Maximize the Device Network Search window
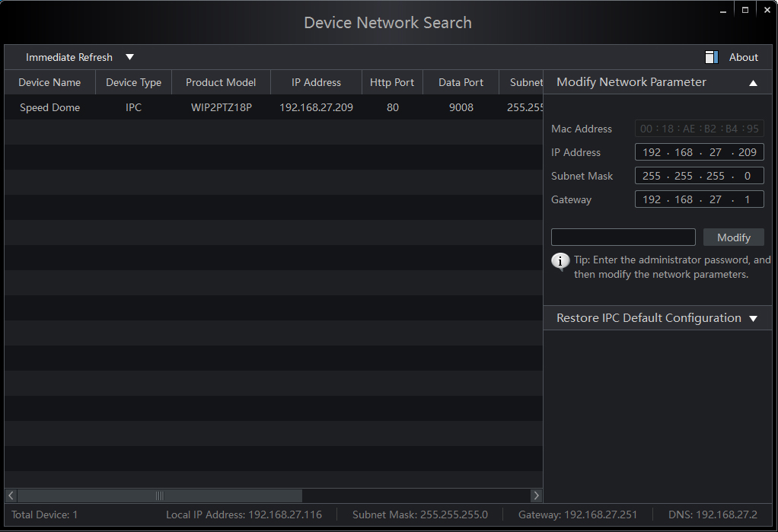Viewport: 778px width, 532px height. click(745, 10)
